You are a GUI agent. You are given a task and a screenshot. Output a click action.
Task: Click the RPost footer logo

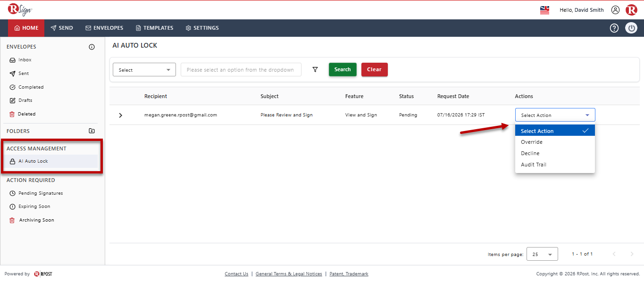coord(43,274)
